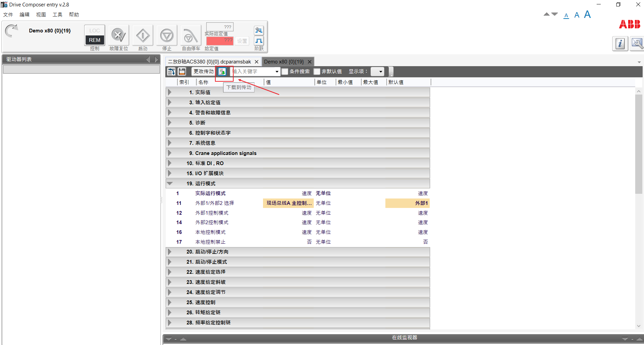Click right arrow in 驱动器列表 header
This screenshot has width=644, height=345.
156,59
